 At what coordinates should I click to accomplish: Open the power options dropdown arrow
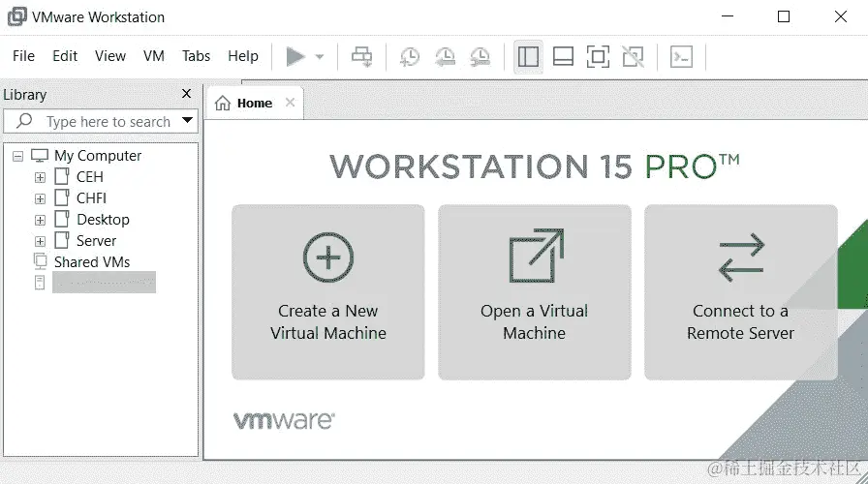320,56
